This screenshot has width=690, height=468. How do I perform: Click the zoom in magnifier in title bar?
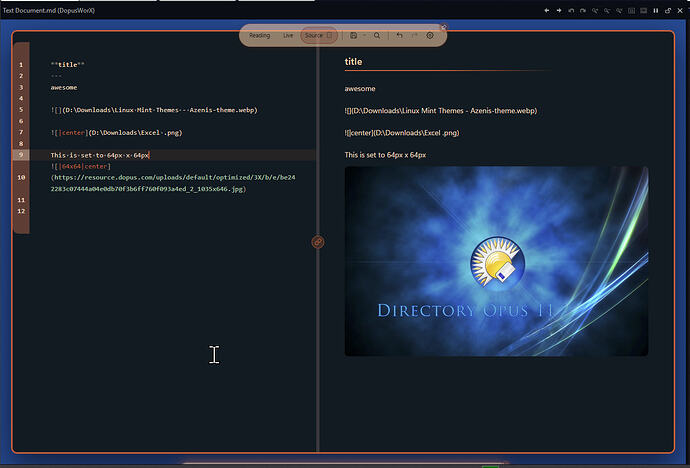pos(595,10)
